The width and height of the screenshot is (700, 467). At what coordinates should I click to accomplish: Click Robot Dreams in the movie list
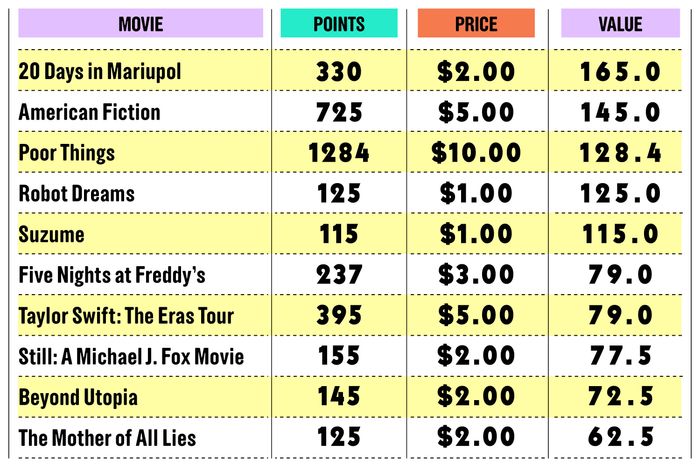76,193
